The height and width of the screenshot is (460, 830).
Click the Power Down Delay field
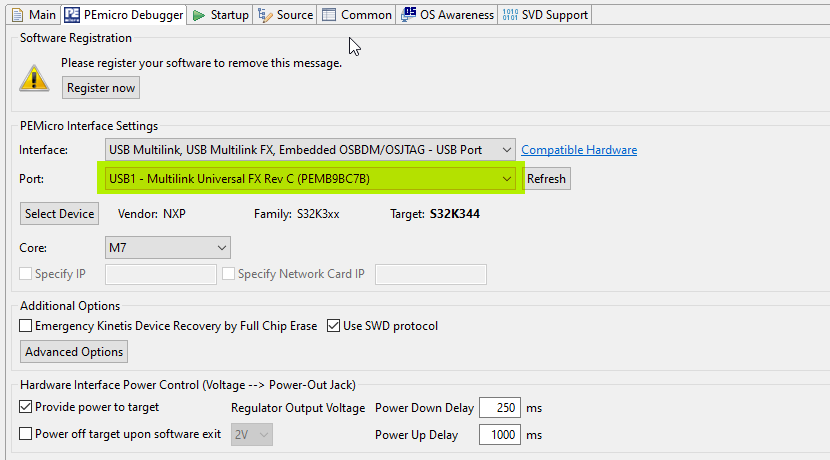[x=500, y=408]
